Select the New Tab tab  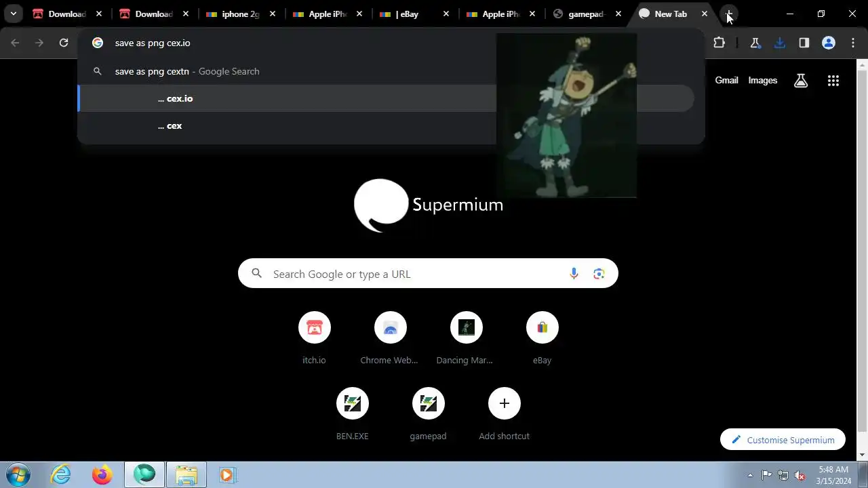click(x=671, y=14)
